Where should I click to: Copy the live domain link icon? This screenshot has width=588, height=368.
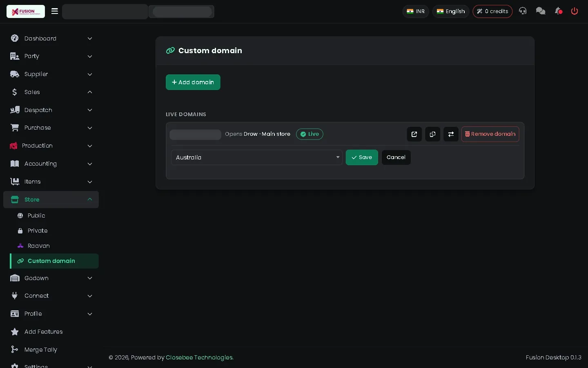[x=432, y=134]
